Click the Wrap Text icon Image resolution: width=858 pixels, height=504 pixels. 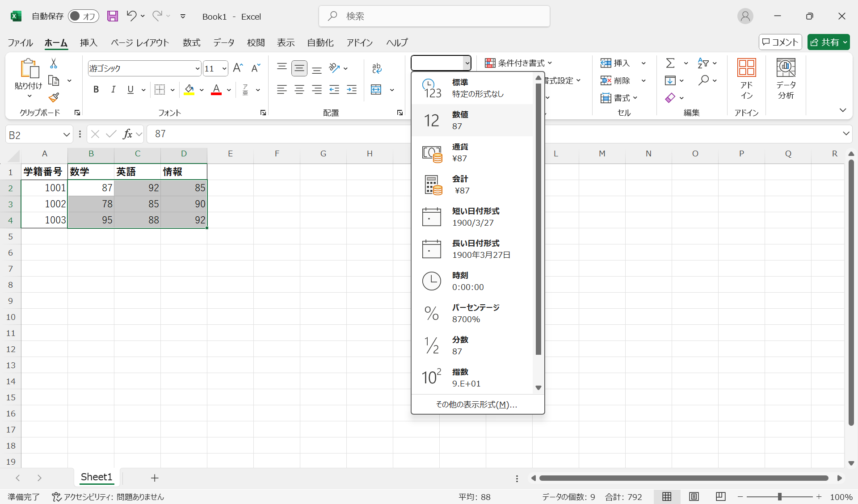pyautogui.click(x=377, y=68)
